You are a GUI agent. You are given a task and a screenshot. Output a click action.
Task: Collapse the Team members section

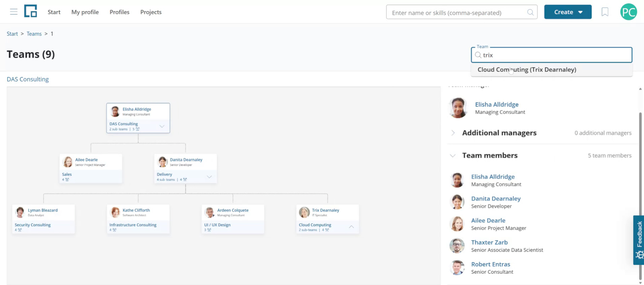click(x=452, y=156)
